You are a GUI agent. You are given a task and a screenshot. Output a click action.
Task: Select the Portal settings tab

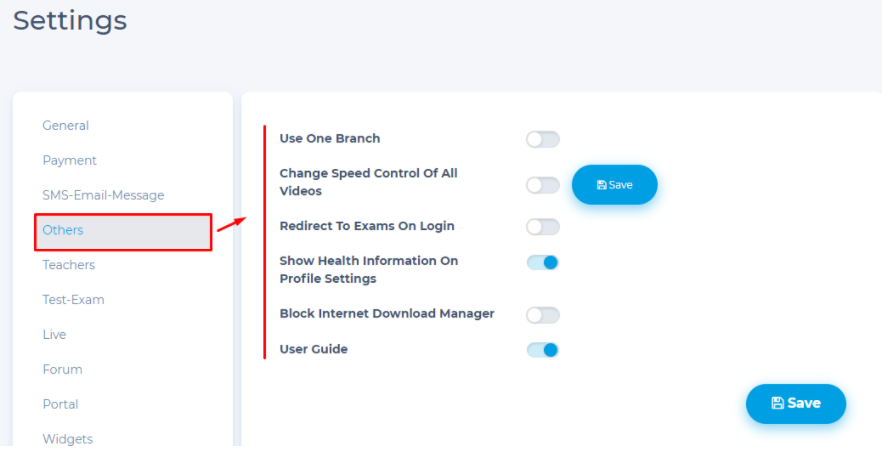pyautogui.click(x=60, y=405)
